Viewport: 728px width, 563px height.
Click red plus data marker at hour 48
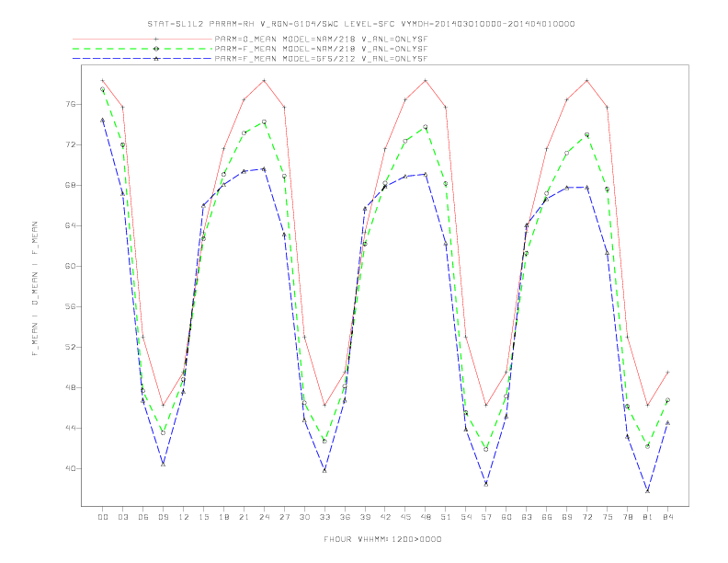pyautogui.click(x=426, y=80)
